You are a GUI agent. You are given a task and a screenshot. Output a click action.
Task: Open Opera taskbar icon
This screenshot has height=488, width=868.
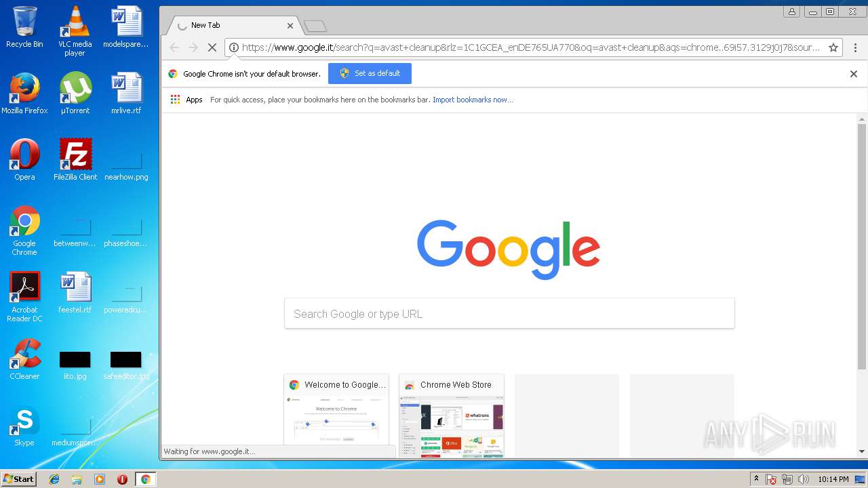(x=122, y=479)
